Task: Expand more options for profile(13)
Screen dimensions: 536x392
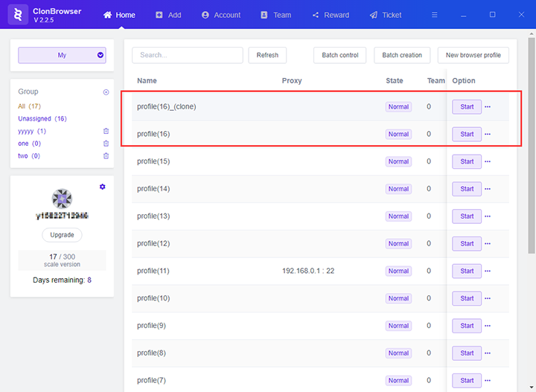Action: pos(488,216)
